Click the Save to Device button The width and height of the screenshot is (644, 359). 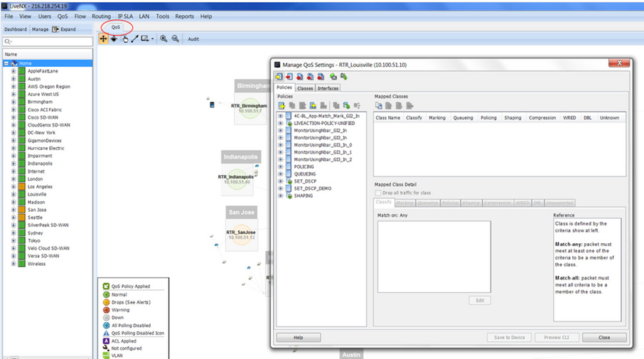pyautogui.click(x=509, y=337)
